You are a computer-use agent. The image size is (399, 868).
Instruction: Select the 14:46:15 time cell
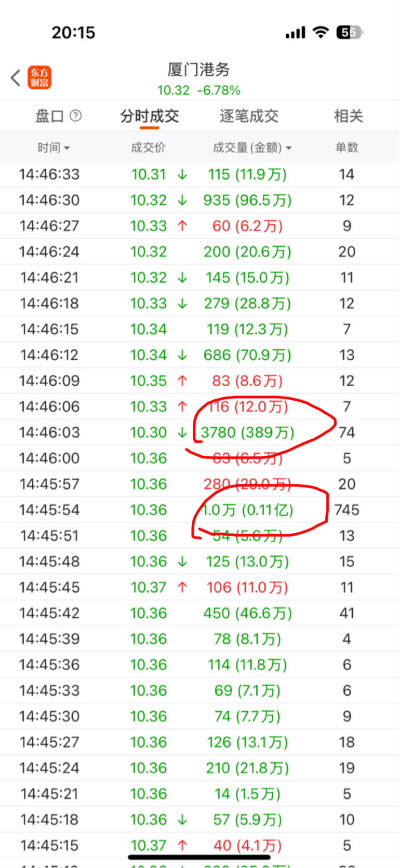pyautogui.click(x=49, y=329)
